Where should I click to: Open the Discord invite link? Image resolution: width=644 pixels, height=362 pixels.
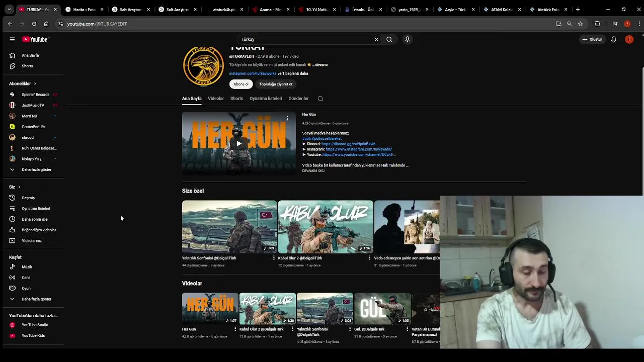point(348,144)
